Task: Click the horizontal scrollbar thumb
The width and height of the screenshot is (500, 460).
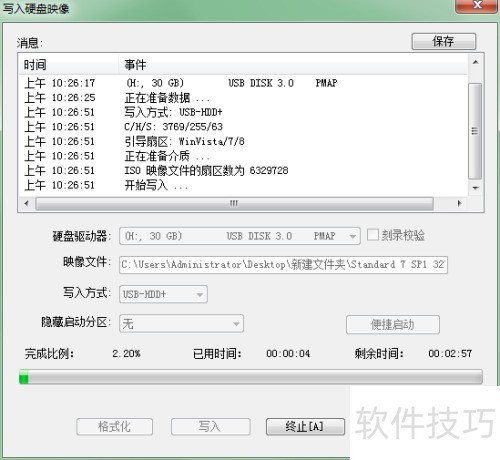Action: [x=234, y=203]
